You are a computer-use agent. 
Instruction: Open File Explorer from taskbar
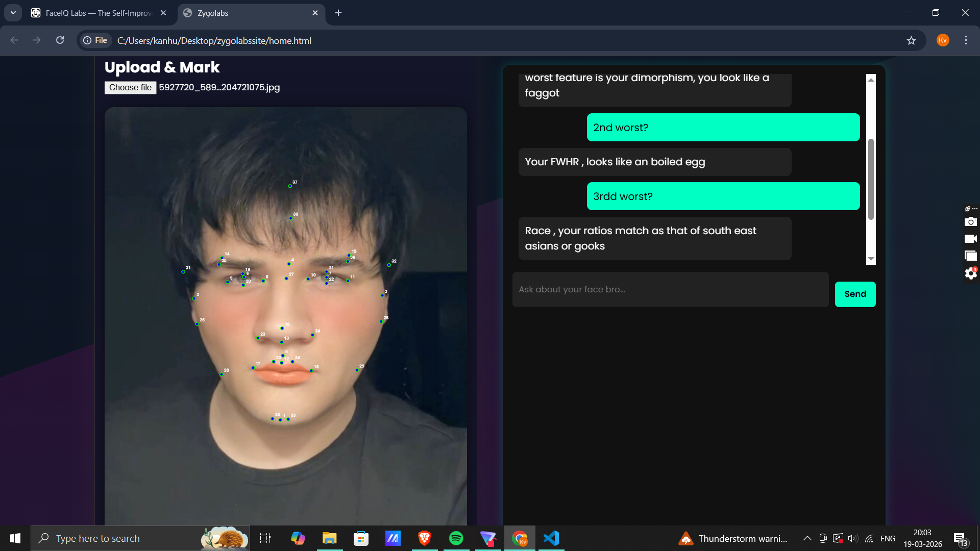coord(330,538)
